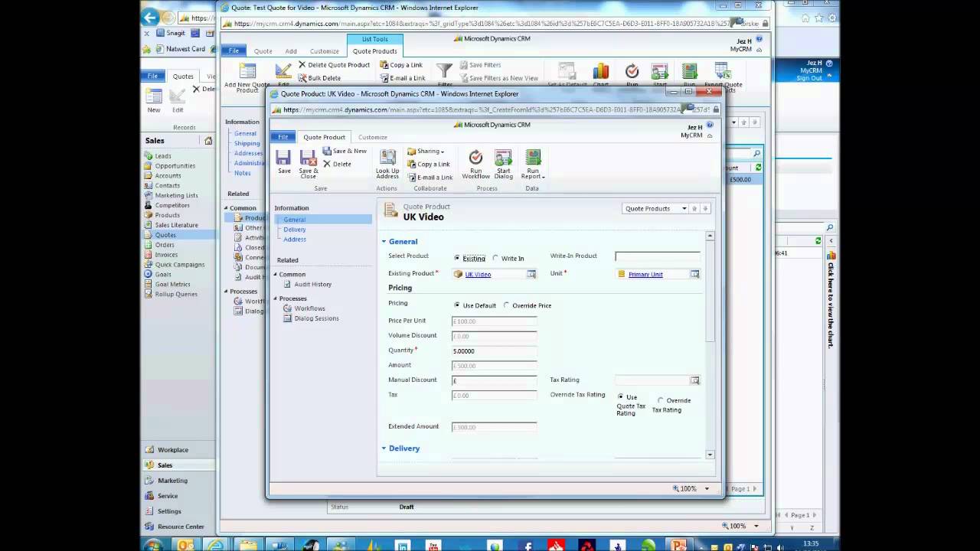
Task: Select the Use Default pricing option
Action: [457, 305]
